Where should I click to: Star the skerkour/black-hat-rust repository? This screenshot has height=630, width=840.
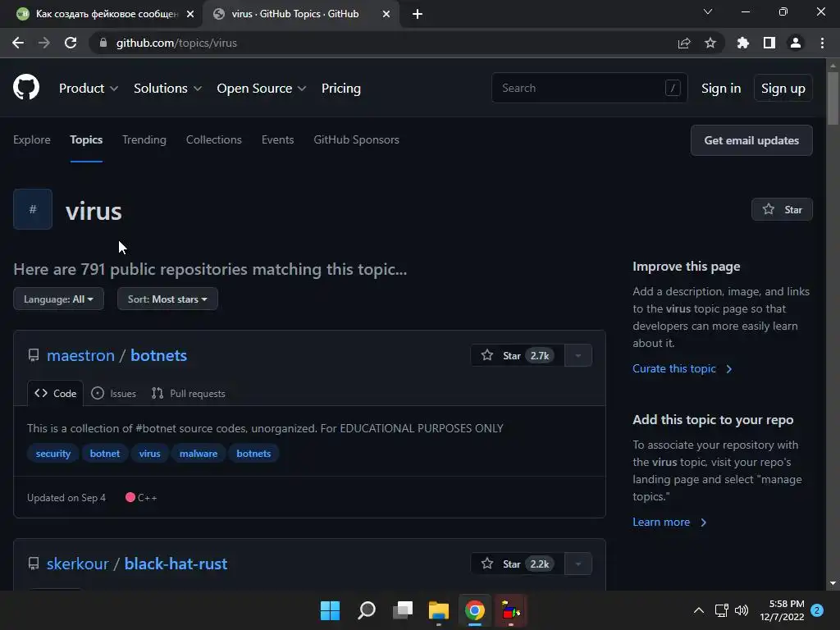518,564
